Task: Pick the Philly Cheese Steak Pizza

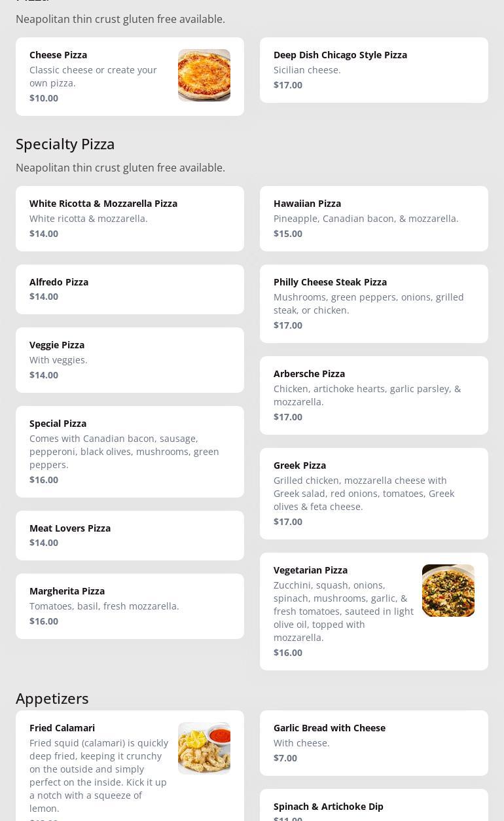Action: [x=373, y=303]
